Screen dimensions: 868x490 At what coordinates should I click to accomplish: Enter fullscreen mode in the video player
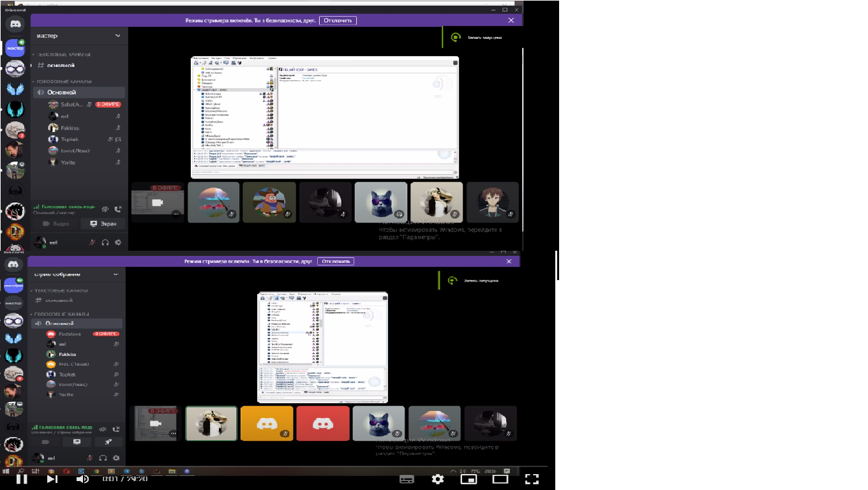pos(532,479)
